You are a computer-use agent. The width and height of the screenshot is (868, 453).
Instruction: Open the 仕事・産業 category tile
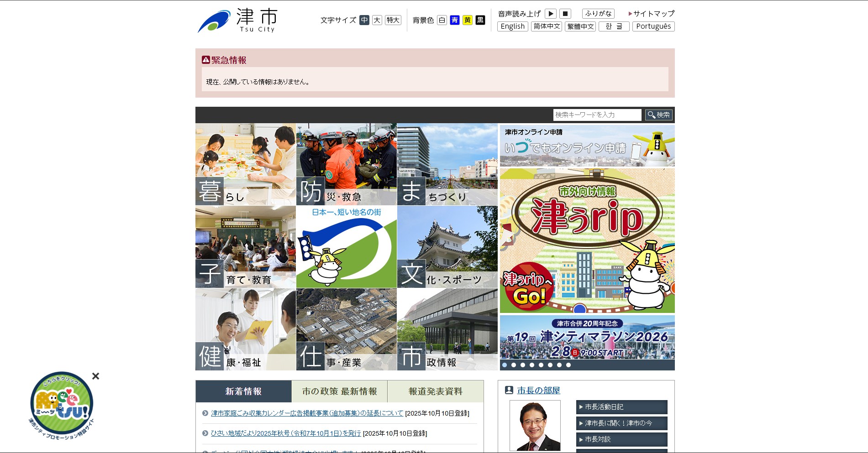[347, 329]
